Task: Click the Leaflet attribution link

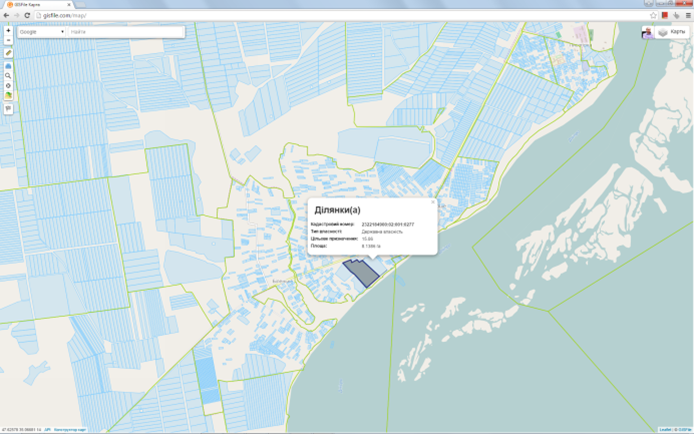Action: (664, 430)
